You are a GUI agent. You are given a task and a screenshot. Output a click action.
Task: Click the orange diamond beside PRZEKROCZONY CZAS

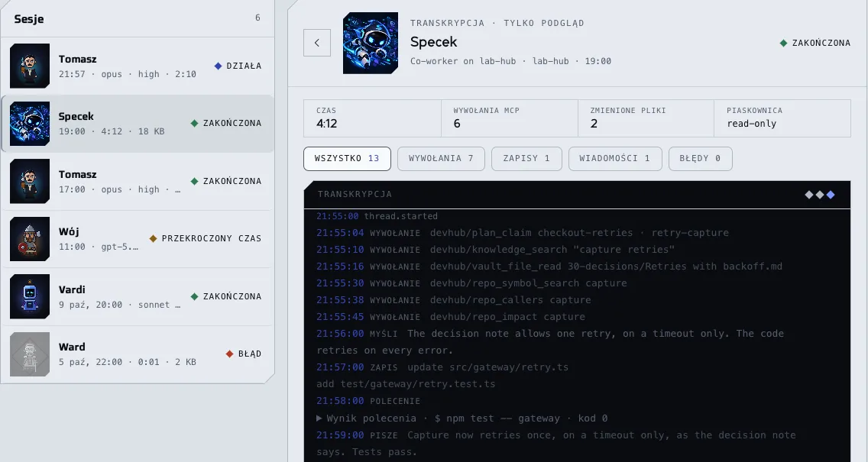[x=154, y=238]
